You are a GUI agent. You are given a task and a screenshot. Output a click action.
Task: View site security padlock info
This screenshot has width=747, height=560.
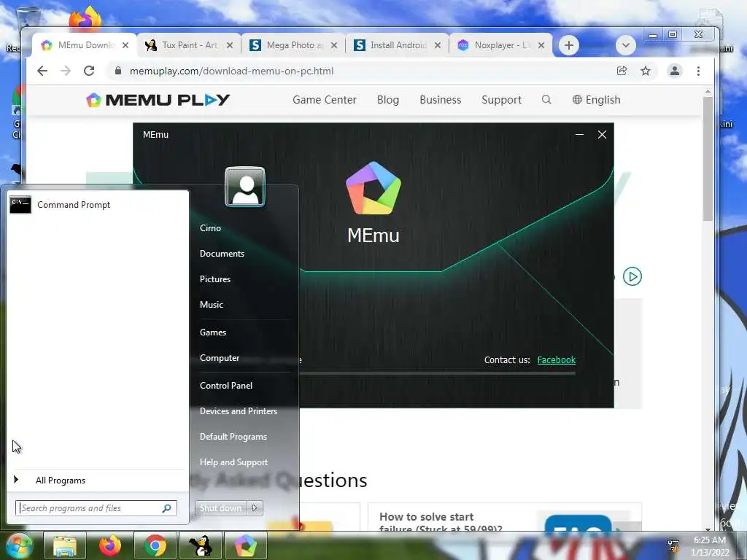(117, 71)
